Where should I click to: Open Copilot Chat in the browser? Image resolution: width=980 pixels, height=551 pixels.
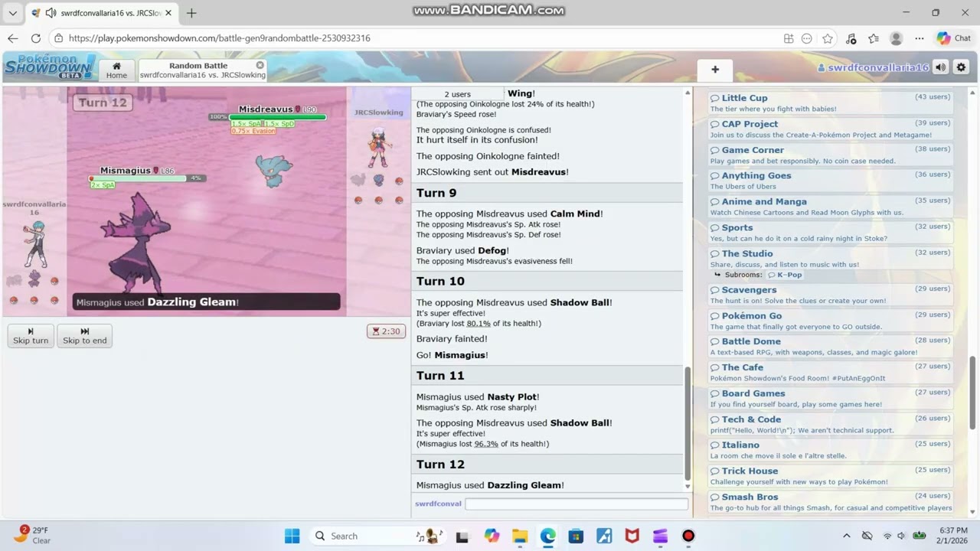pos(954,38)
